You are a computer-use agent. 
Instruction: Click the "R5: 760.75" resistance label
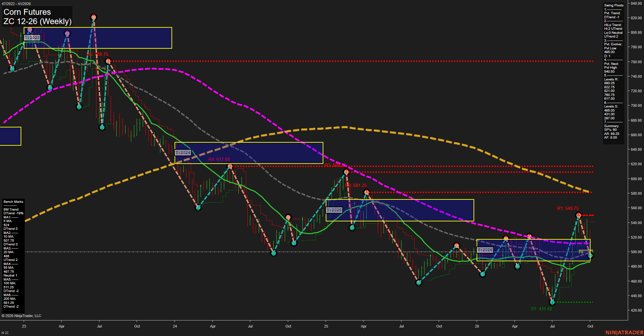(98, 54)
